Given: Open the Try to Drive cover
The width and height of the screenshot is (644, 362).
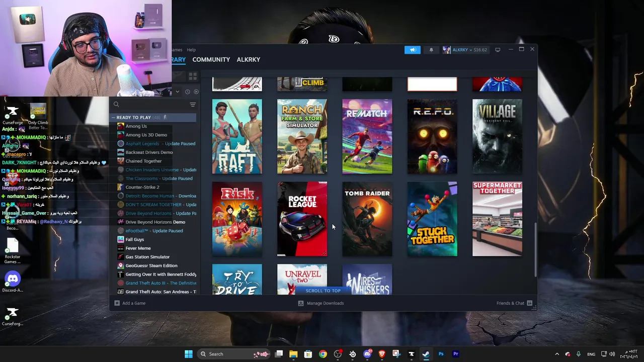Looking at the screenshot, I should coord(237,279).
